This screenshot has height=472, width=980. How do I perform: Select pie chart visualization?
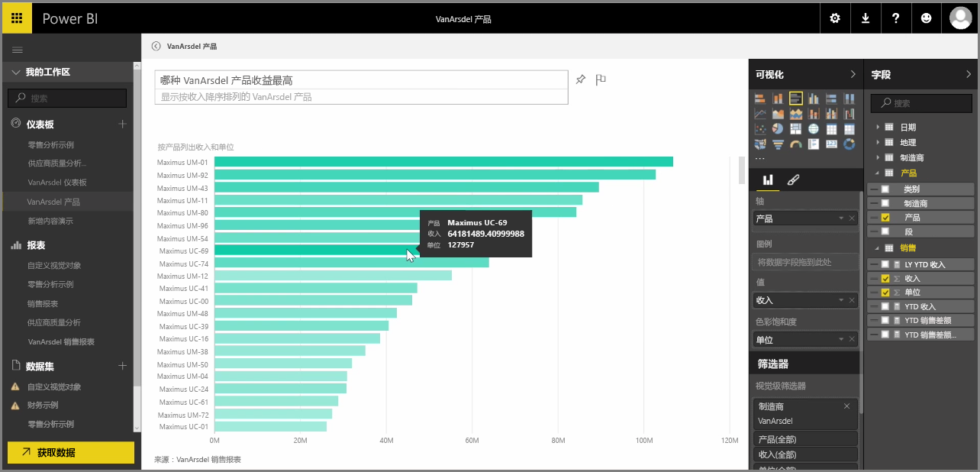point(779,129)
